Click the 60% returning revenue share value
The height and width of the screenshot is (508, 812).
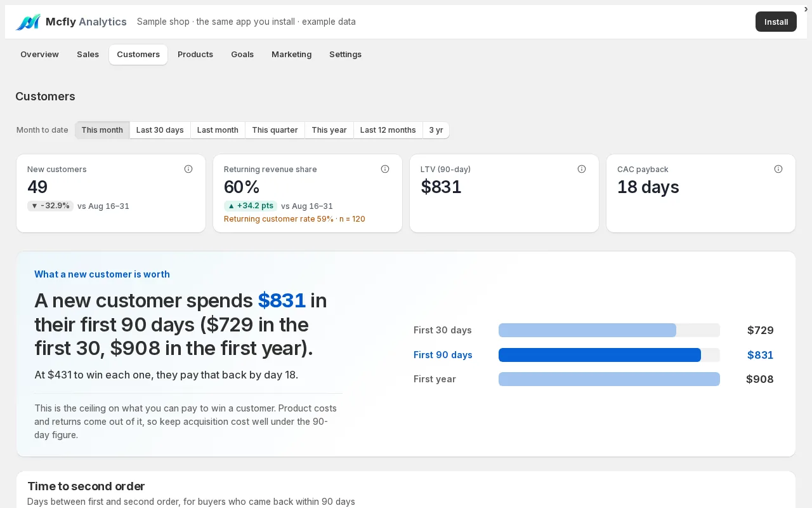pyautogui.click(x=242, y=187)
